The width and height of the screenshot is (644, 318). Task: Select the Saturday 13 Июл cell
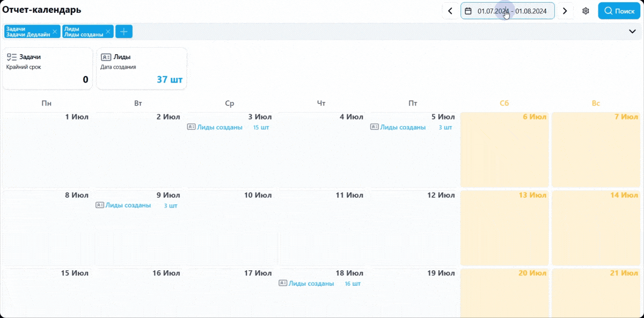coord(504,228)
